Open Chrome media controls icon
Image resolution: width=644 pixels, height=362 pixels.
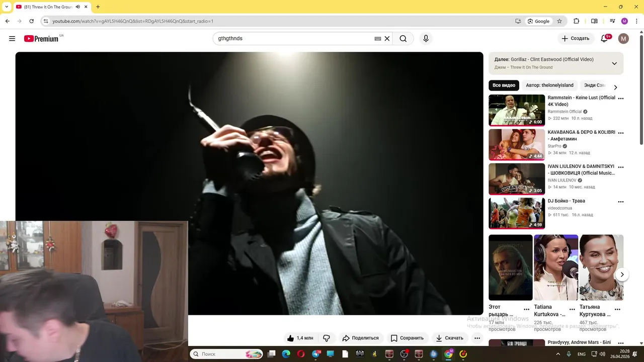(612, 21)
